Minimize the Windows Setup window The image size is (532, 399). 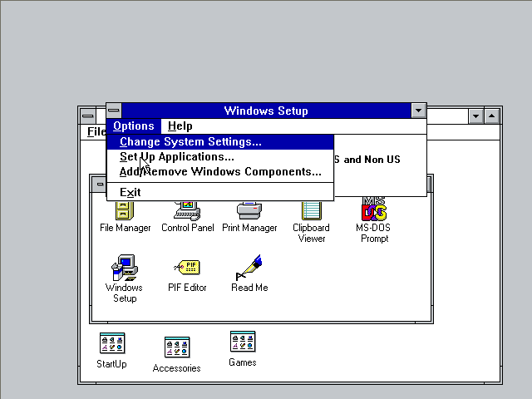(x=418, y=111)
